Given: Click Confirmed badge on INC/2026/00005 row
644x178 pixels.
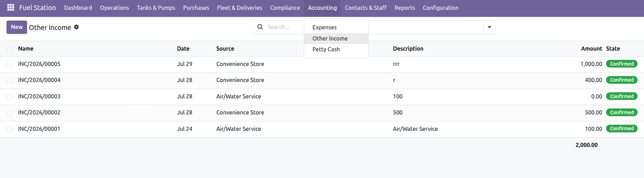Looking at the screenshot, I should (x=622, y=64).
